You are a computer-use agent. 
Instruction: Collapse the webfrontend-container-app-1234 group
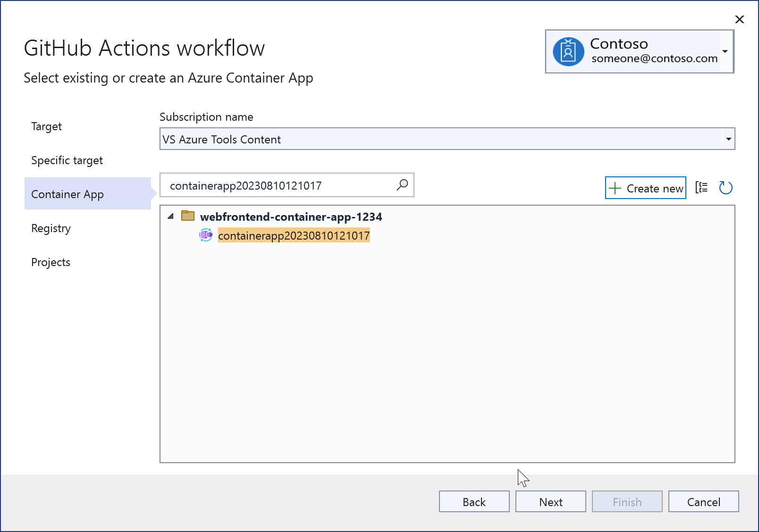point(171,216)
